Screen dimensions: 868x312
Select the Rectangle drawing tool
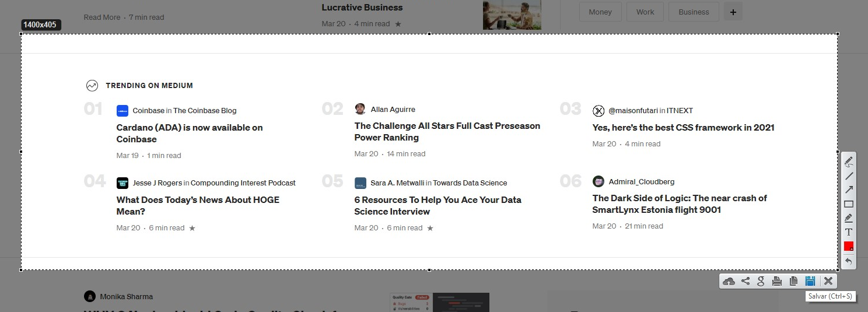tap(849, 204)
